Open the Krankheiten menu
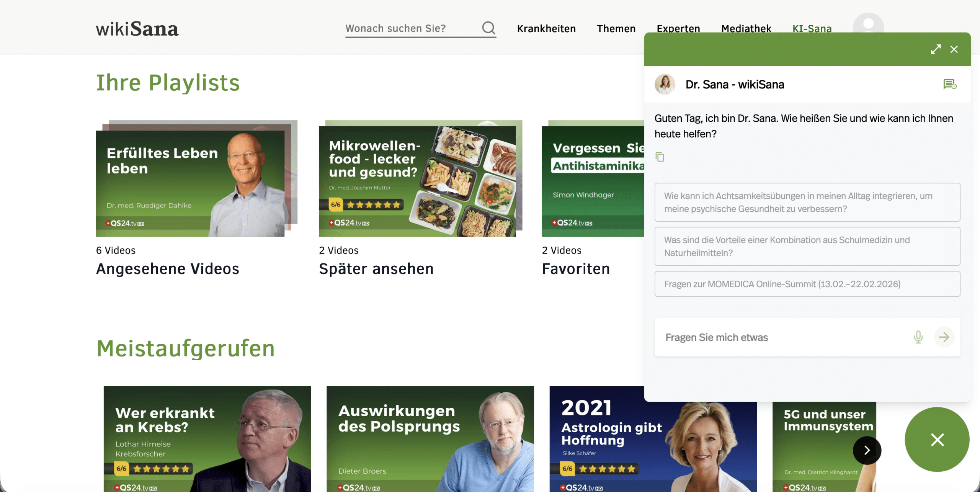Viewport: 980px width, 492px height. click(x=546, y=29)
